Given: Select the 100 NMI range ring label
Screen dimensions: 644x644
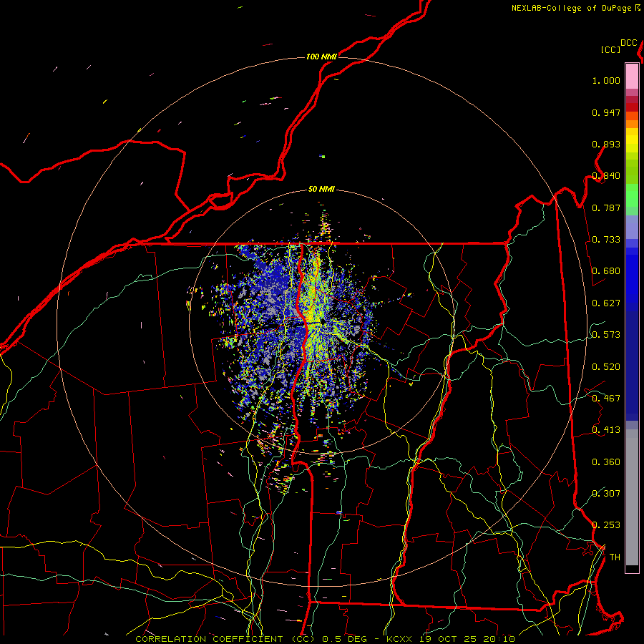Looking at the screenshot, I should tap(321, 57).
